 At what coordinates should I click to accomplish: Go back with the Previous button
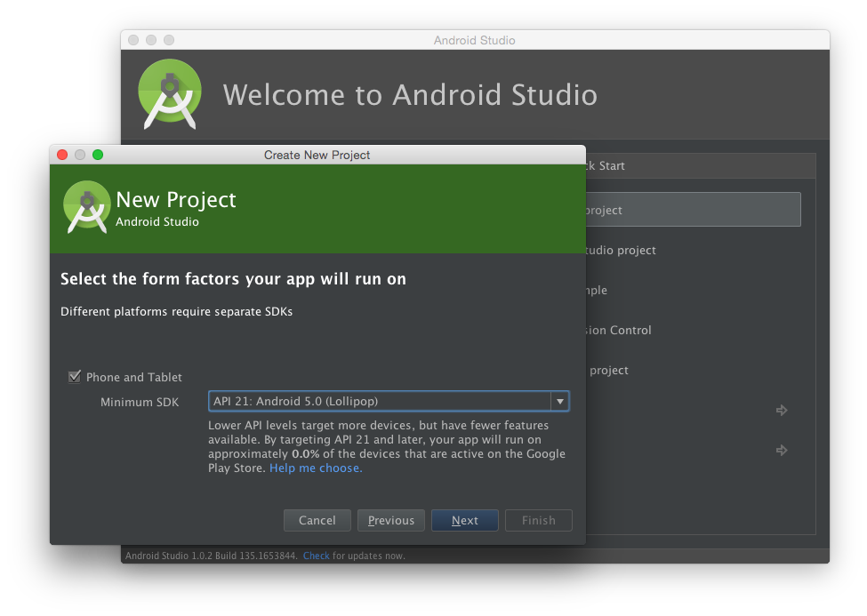(x=391, y=520)
